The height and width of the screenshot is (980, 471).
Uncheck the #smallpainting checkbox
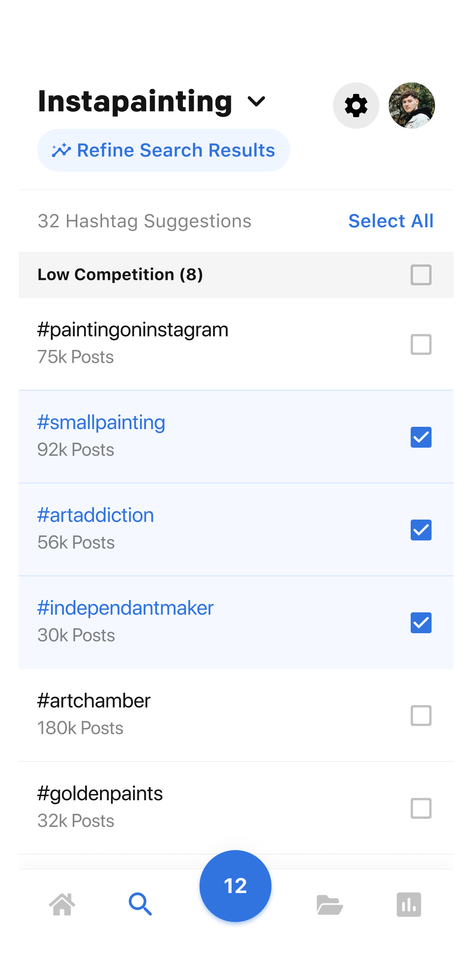pos(421,437)
